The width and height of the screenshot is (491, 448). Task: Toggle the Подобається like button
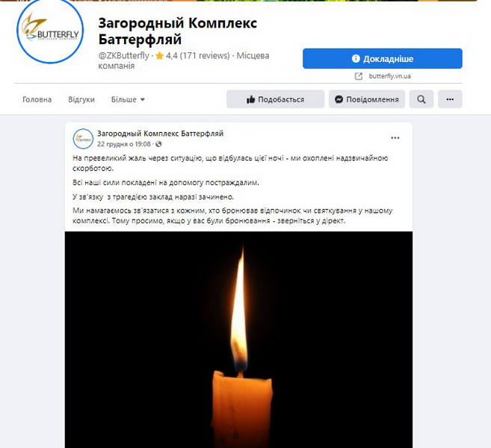(275, 99)
